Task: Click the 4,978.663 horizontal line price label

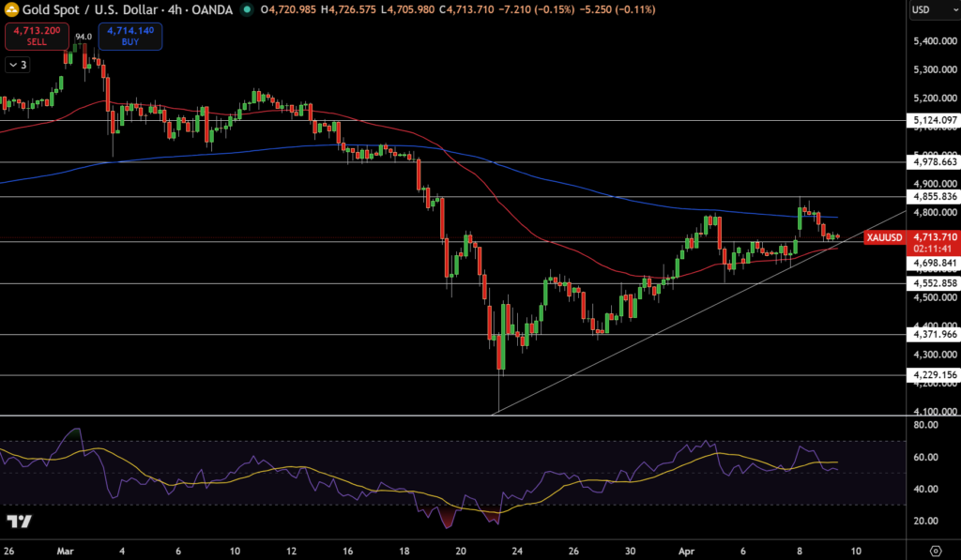Action: point(934,162)
